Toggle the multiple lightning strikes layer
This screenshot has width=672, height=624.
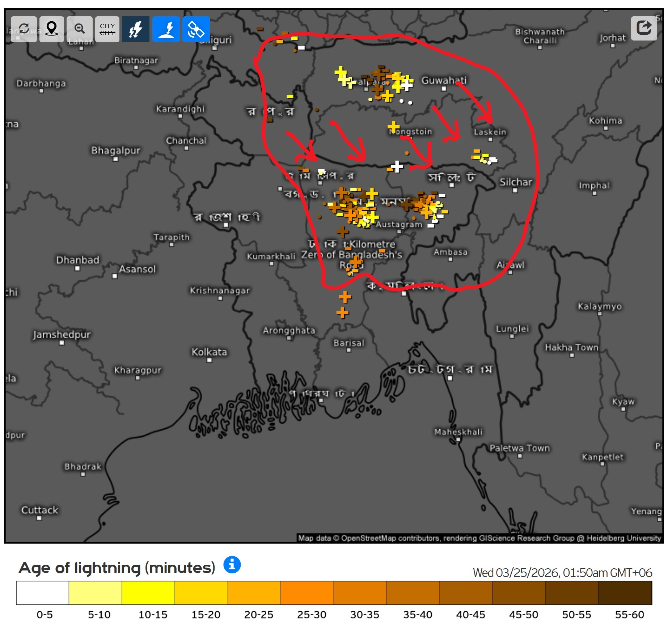136,29
